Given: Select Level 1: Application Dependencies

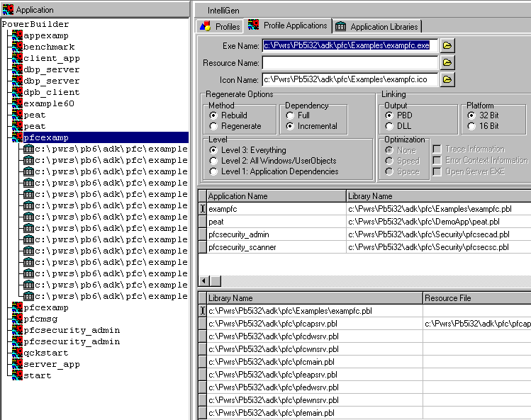Looking at the screenshot, I should point(213,171).
